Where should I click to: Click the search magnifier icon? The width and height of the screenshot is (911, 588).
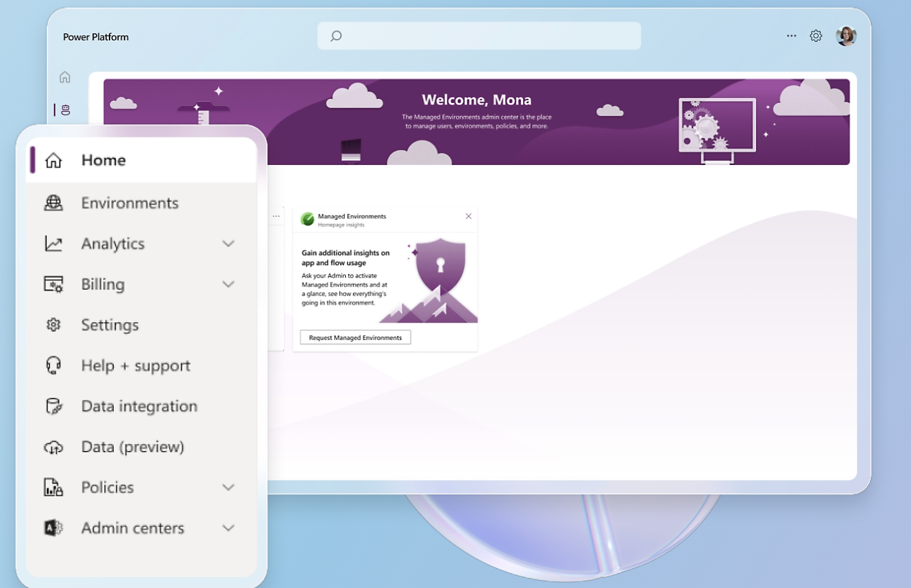(x=336, y=36)
